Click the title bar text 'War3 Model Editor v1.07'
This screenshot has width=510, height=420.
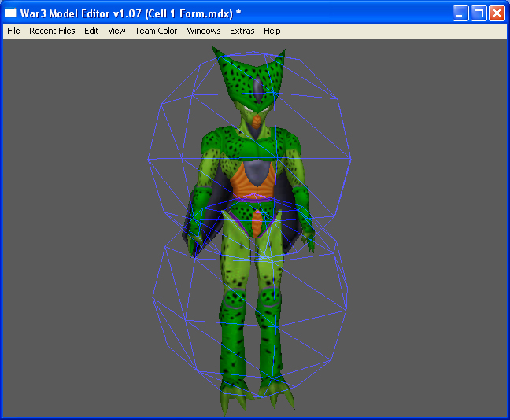(80, 13)
